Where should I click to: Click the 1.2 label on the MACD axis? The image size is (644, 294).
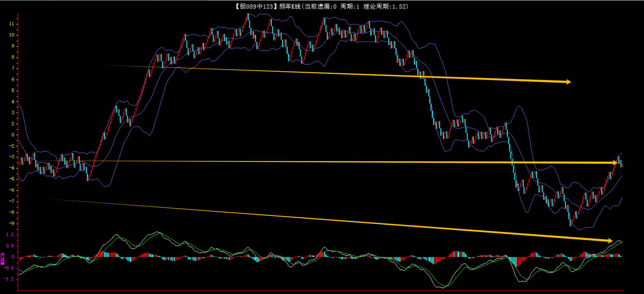(10, 235)
